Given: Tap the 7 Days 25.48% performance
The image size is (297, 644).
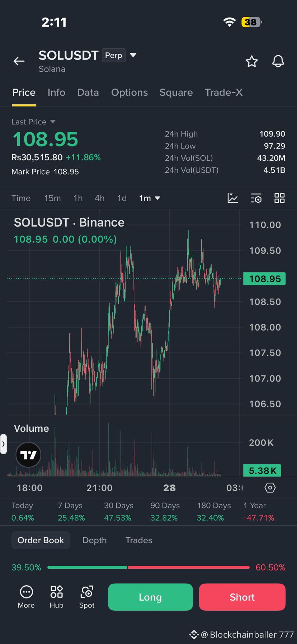Looking at the screenshot, I should 71,512.
